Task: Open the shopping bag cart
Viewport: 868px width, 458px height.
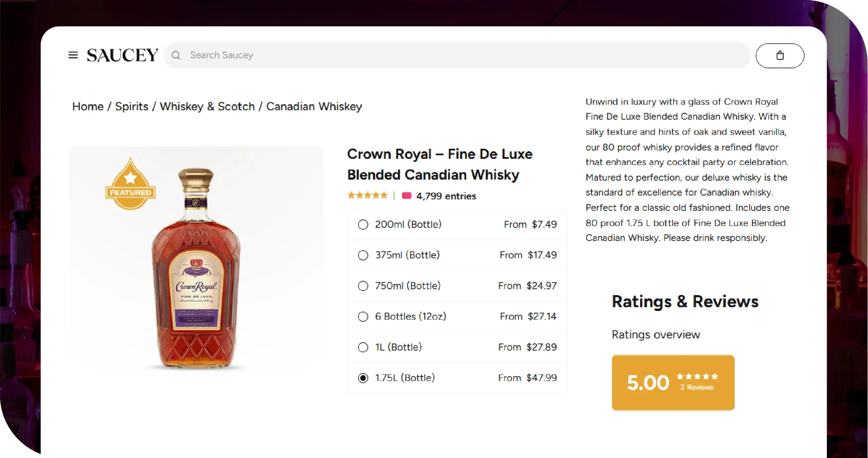Action: (780, 55)
